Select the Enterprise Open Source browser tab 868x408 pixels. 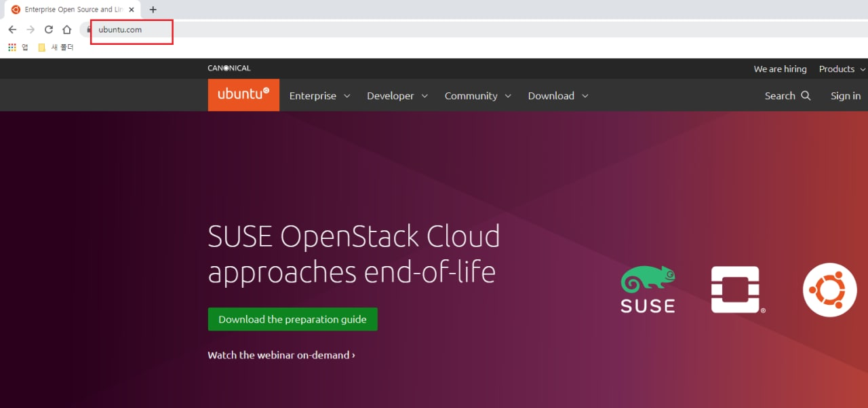[x=73, y=10]
